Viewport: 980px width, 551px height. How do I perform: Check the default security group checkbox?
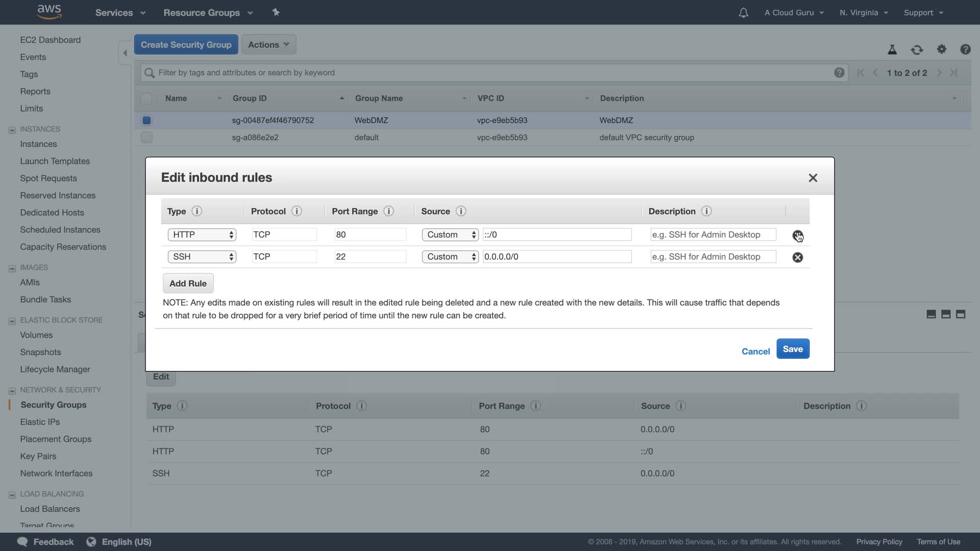pyautogui.click(x=146, y=137)
